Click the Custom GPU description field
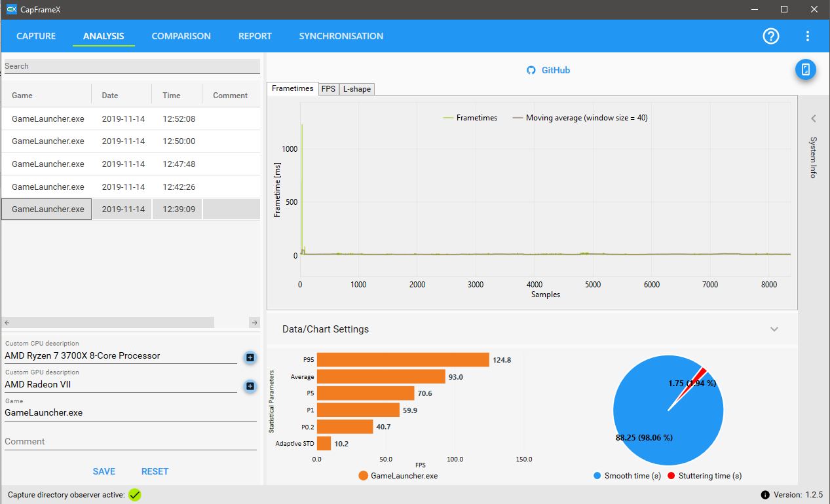The height and width of the screenshot is (504, 830). click(121, 384)
